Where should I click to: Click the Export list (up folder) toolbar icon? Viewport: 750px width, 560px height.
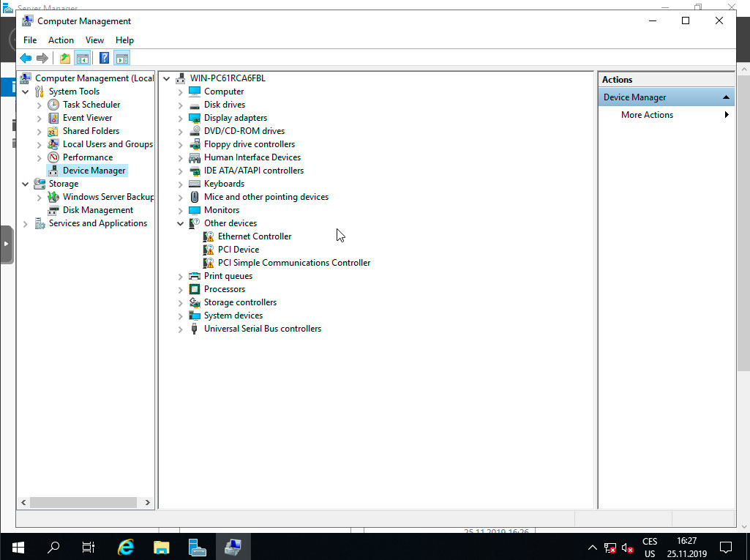coord(64,57)
